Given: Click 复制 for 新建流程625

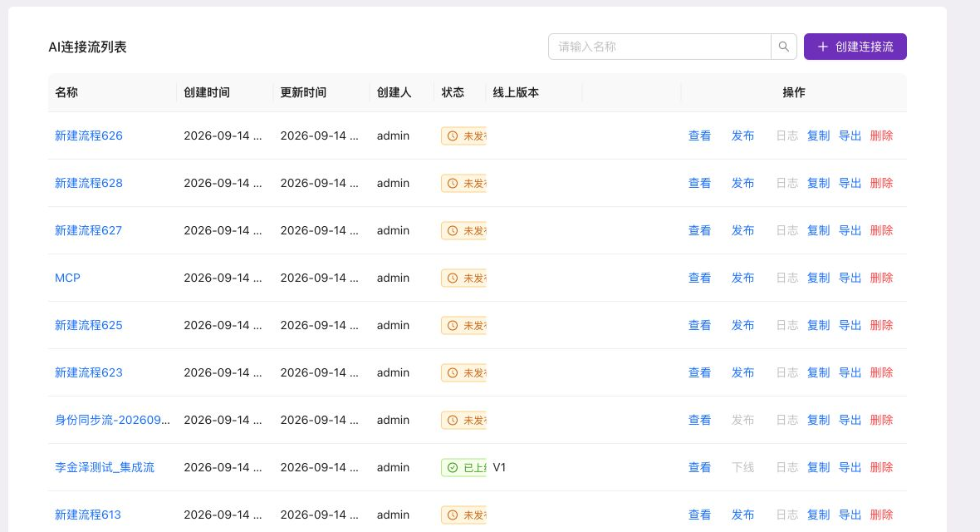Looking at the screenshot, I should pyautogui.click(x=819, y=326).
